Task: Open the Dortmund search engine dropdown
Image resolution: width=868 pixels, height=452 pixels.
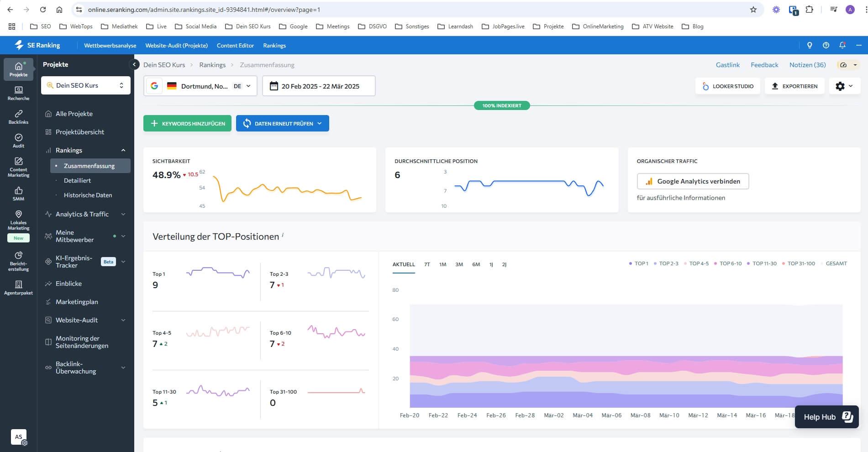Action: pyautogui.click(x=200, y=86)
